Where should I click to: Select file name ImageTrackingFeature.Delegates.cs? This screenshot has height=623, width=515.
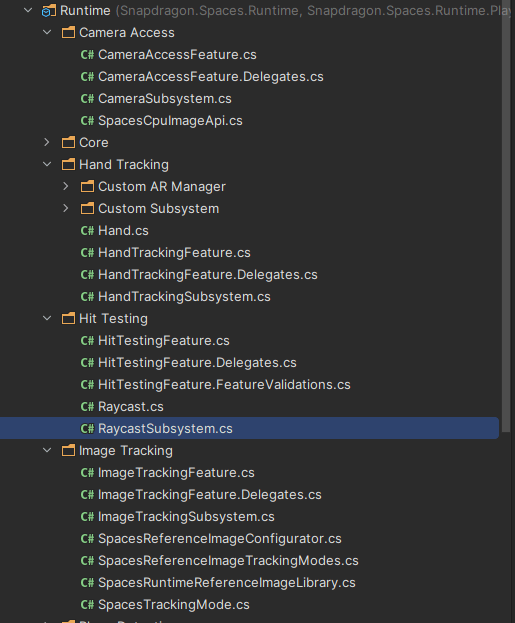tap(210, 495)
